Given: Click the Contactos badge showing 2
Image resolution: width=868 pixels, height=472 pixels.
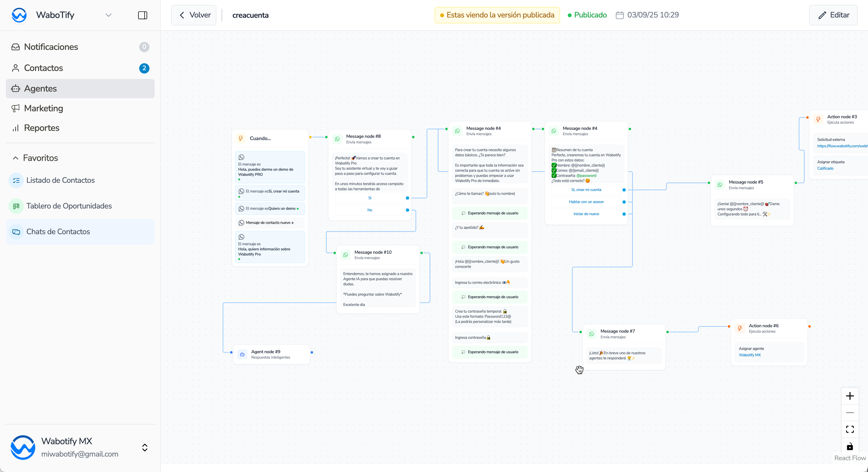Looking at the screenshot, I should point(144,68).
